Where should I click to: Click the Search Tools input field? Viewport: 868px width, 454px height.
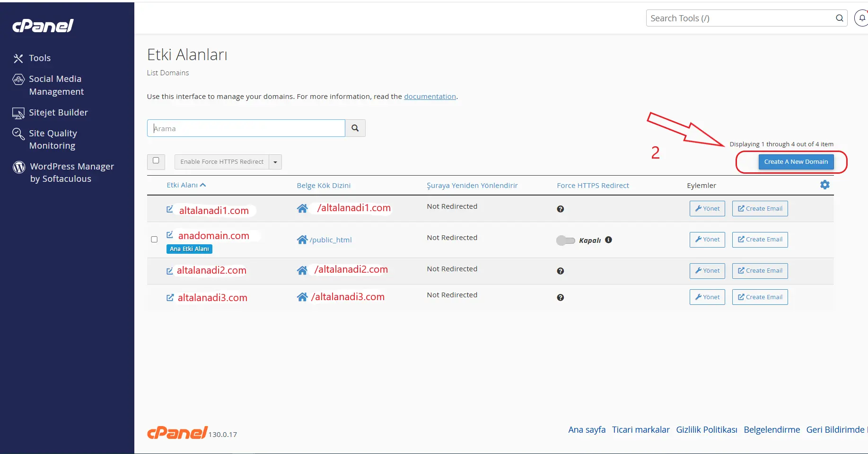point(740,18)
